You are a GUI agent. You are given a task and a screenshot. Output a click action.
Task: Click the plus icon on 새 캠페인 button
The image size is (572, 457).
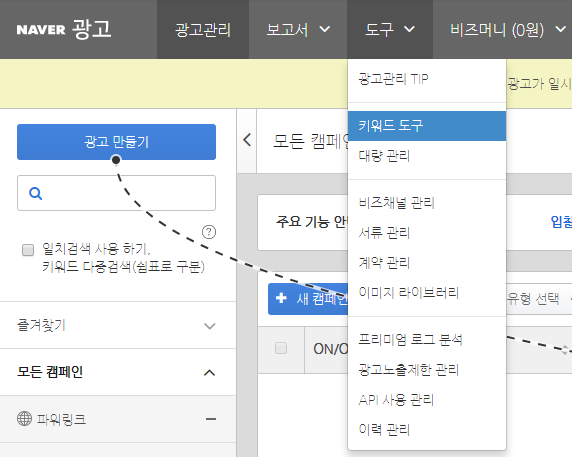tap(281, 298)
